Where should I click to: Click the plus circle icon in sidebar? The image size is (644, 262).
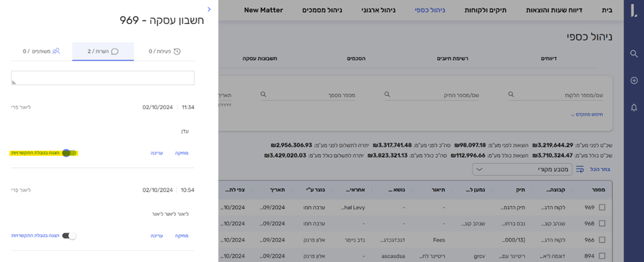coord(634,81)
